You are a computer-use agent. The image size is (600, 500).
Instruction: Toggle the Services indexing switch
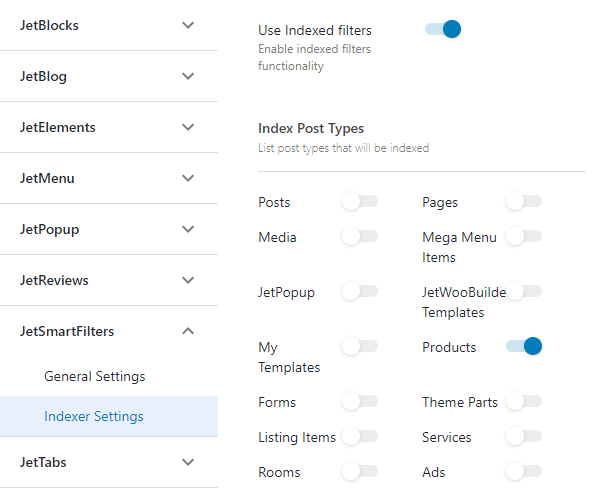click(x=523, y=436)
